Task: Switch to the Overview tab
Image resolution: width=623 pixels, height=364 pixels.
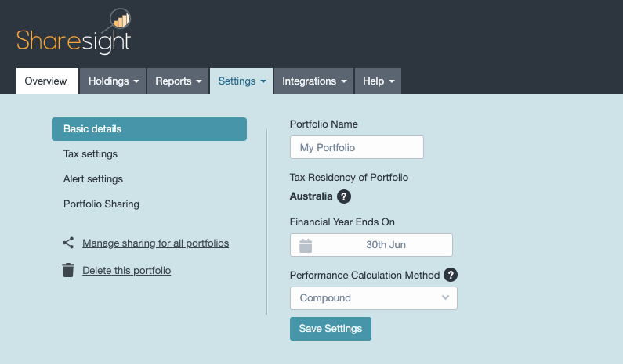Action: [46, 81]
